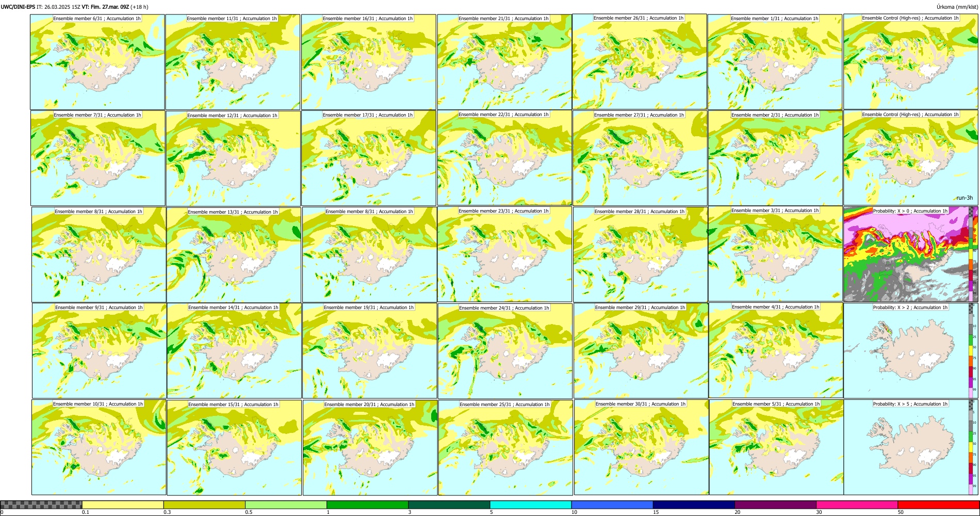The height and width of the screenshot is (516, 980).
Task: Click the purple 20–30 legend swatch
Action: pos(776,505)
